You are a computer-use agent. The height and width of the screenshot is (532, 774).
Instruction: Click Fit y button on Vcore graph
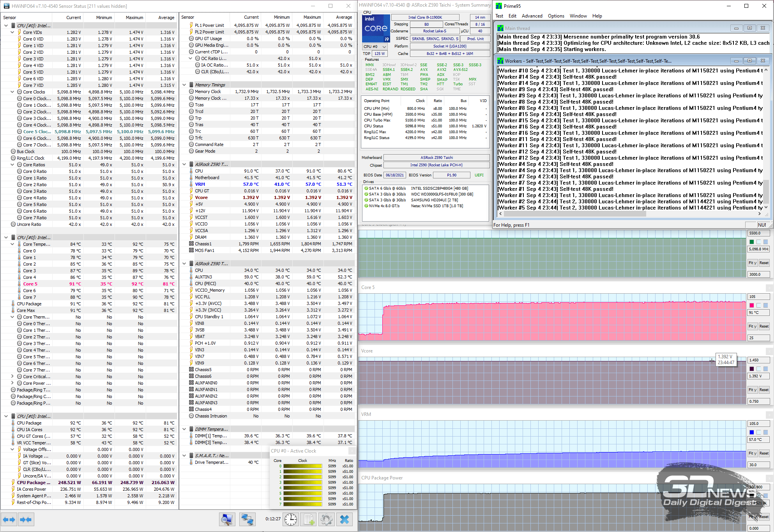(752, 390)
